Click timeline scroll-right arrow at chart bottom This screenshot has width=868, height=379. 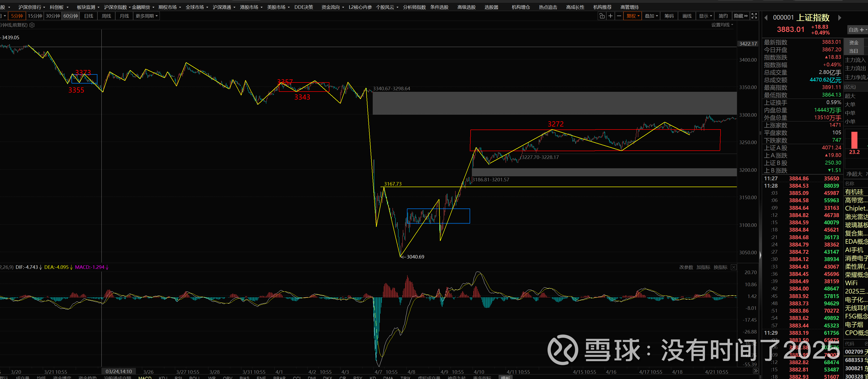756,371
